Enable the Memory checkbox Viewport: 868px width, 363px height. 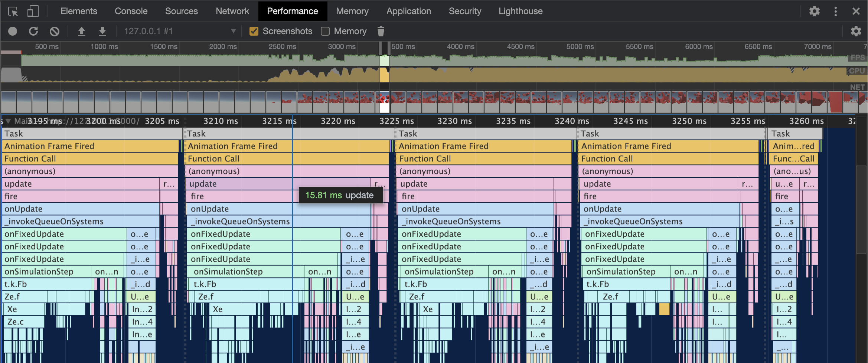point(325,31)
